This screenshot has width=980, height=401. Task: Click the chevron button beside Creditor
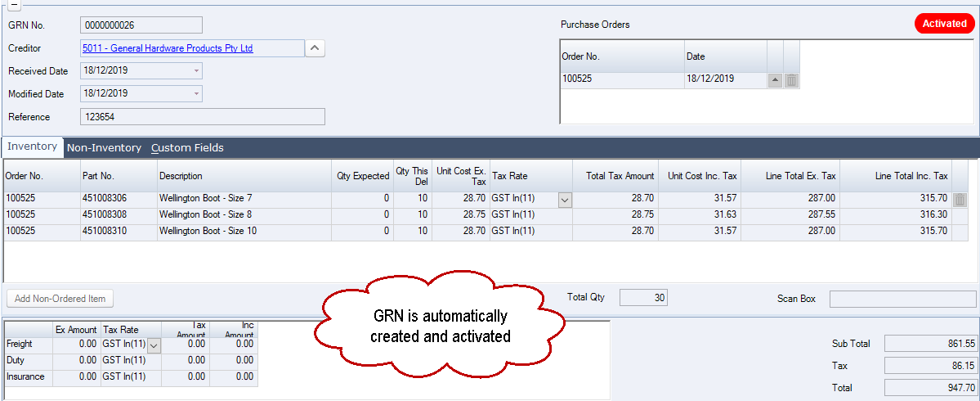tap(315, 48)
